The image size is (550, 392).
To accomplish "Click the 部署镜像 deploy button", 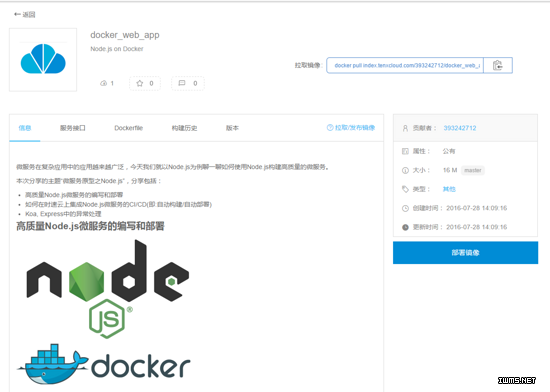I will click(x=465, y=252).
